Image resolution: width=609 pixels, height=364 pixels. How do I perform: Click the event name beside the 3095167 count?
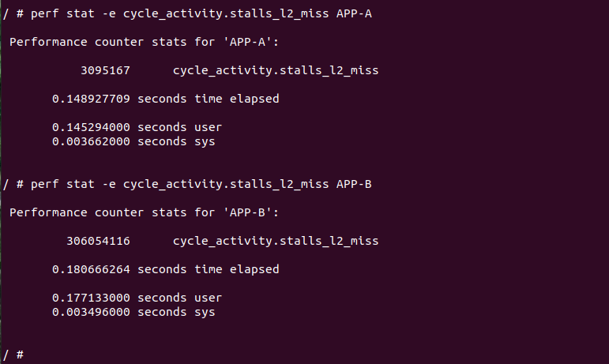275,70
